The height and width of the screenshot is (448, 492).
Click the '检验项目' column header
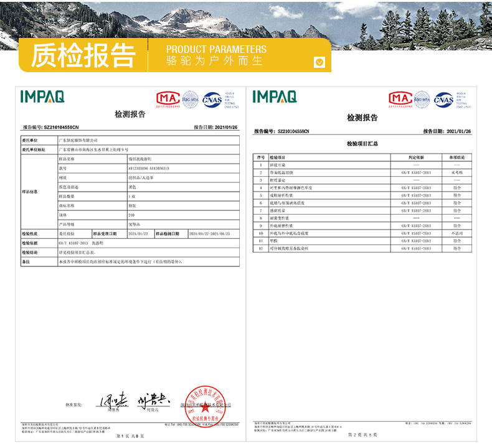[278, 157]
